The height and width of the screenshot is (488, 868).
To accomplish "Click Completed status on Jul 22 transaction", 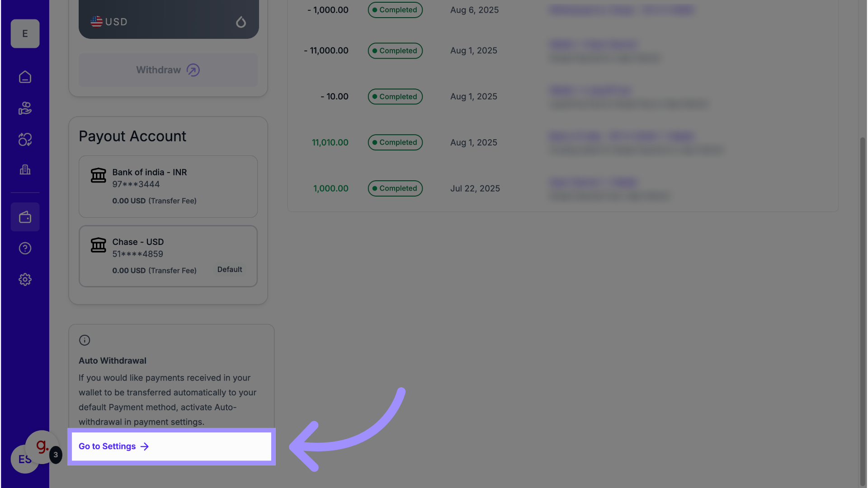I will coord(395,188).
